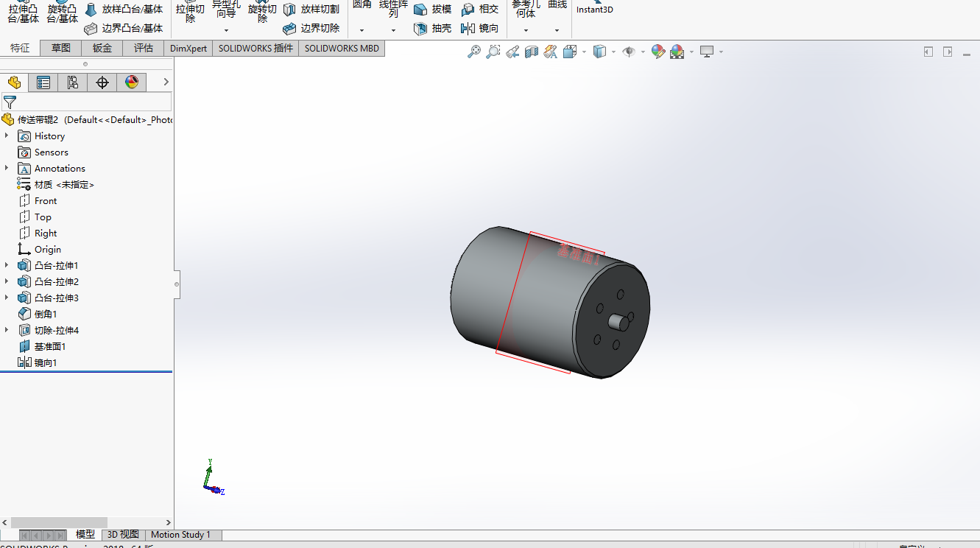Select the 倒角1 chamfer feature
The image size is (980, 548).
[37, 314]
